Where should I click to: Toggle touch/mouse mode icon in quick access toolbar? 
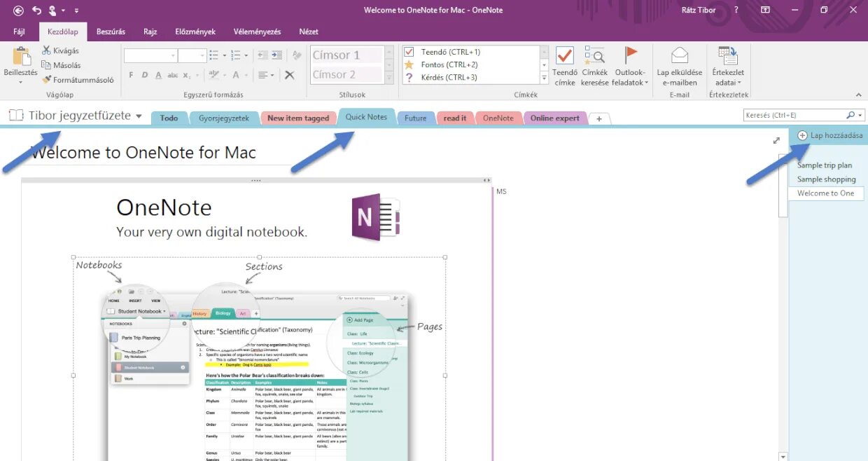pyautogui.click(x=54, y=11)
